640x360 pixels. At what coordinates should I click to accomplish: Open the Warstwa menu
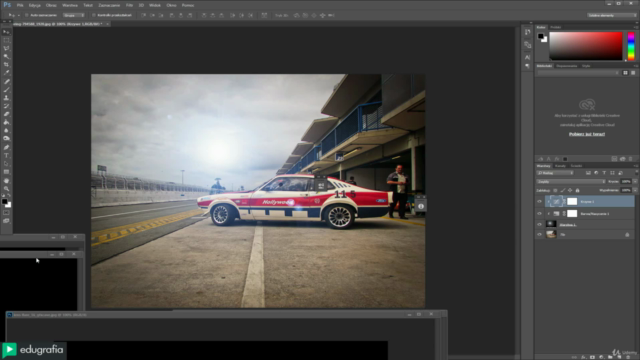[x=70, y=5]
